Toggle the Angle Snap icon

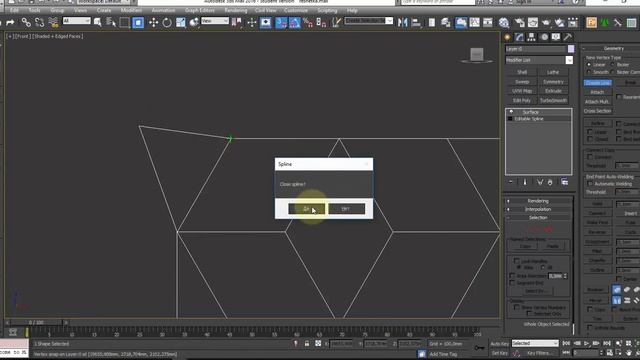point(294,22)
